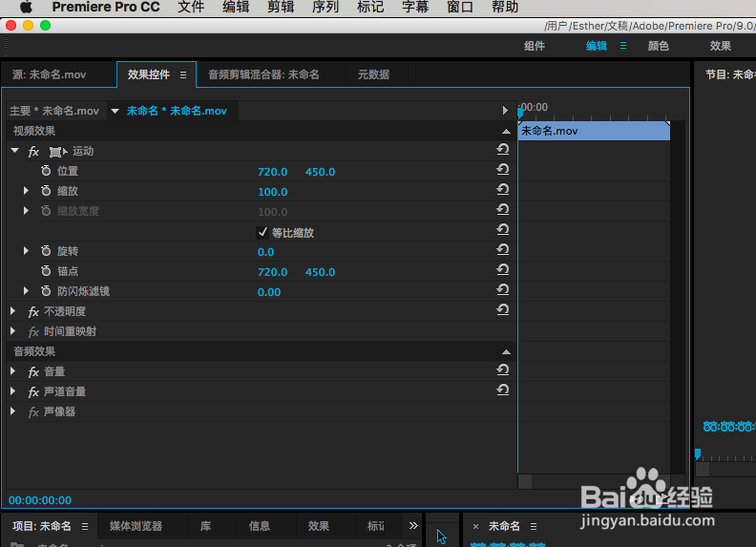Expand the 声道音量 effect
756x547 pixels.
point(13,391)
